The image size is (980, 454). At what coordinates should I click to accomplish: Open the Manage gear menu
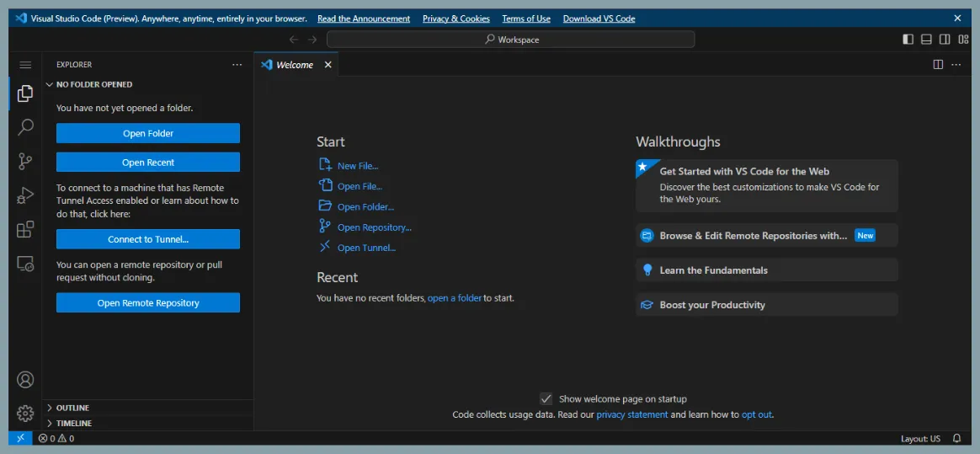(25, 413)
